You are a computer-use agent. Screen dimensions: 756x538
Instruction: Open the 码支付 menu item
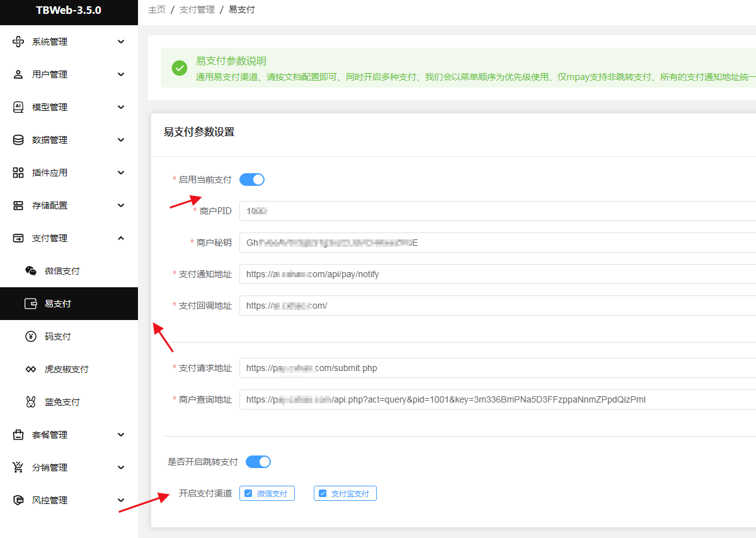(69, 336)
